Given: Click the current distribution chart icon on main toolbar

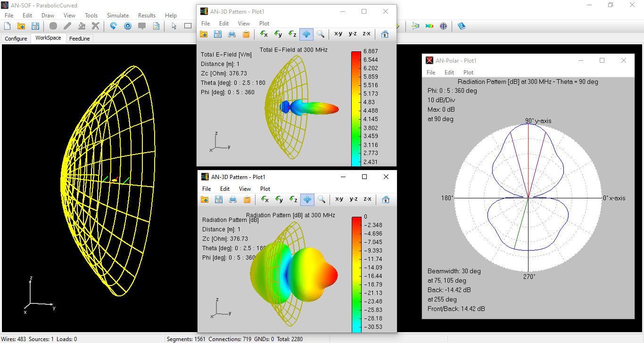Looking at the screenshot, I should click(415, 26).
